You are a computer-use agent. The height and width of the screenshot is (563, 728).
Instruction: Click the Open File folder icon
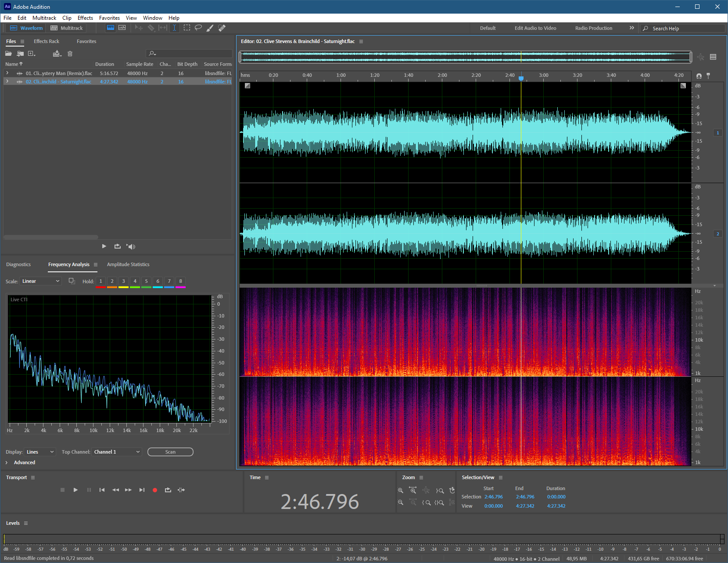tap(8, 54)
